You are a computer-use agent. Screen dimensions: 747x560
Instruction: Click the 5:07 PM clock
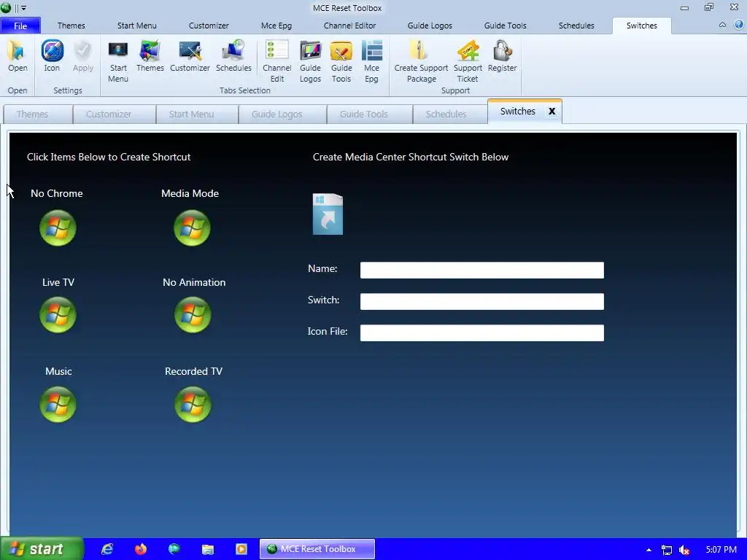[721, 550]
